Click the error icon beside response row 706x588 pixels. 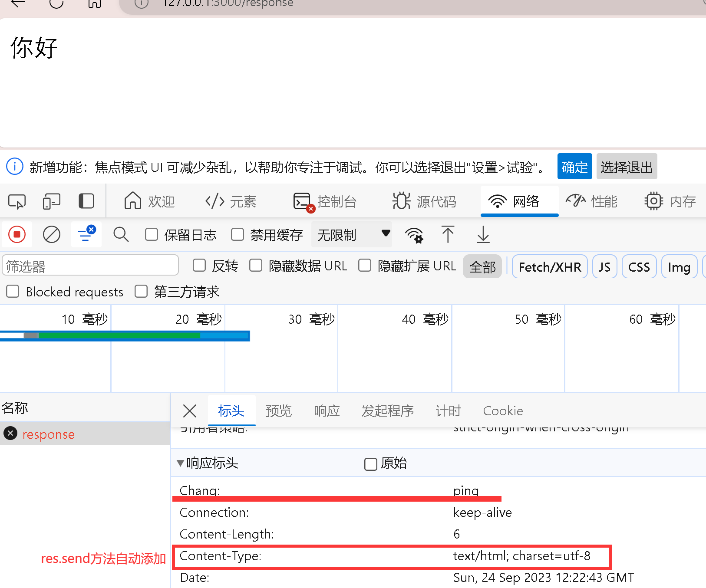[10, 433]
